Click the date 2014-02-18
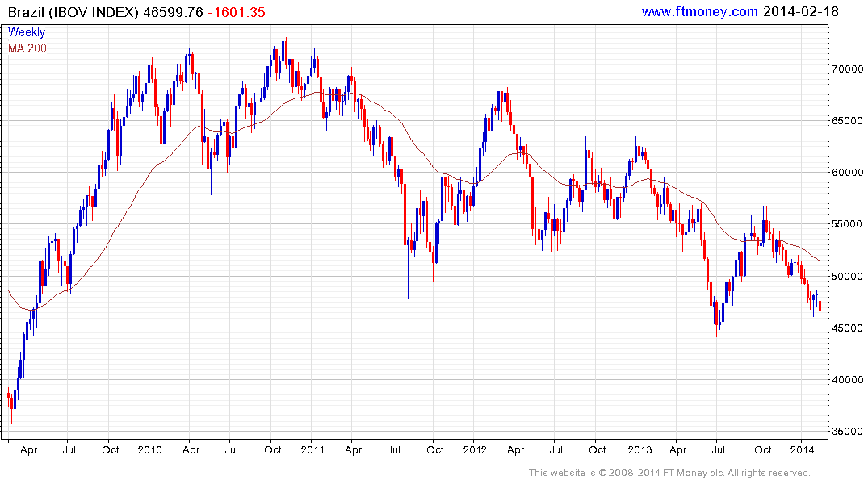Screen dimensions: 868x484 click(801, 11)
